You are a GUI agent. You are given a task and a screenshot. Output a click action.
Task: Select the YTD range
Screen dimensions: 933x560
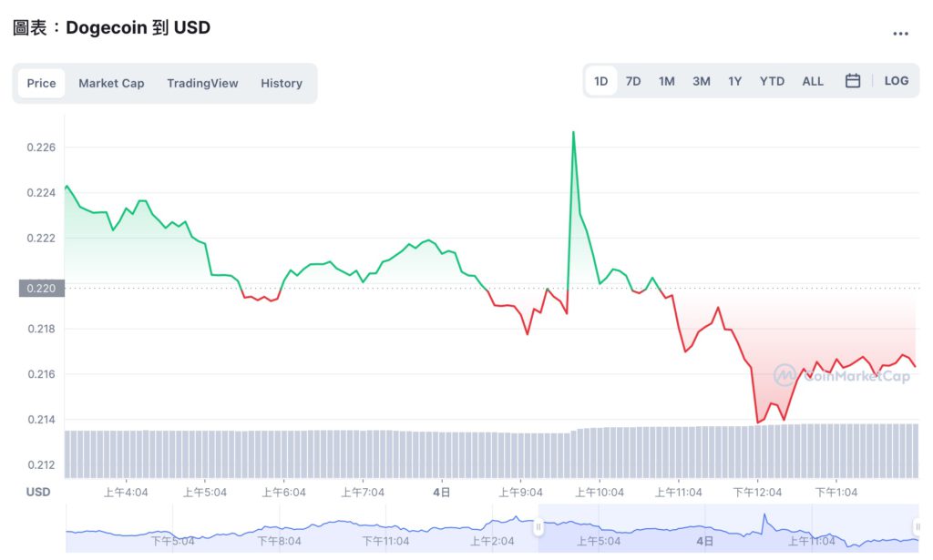tap(772, 81)
